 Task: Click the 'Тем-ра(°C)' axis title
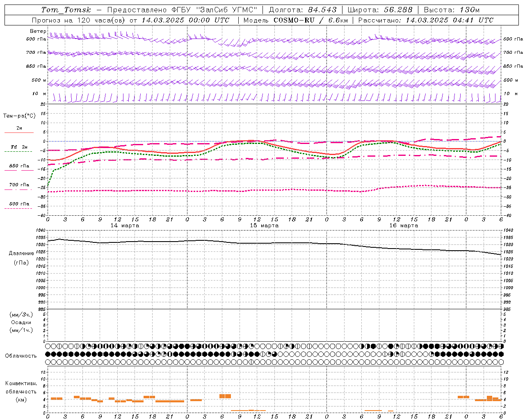click(19, 116)
